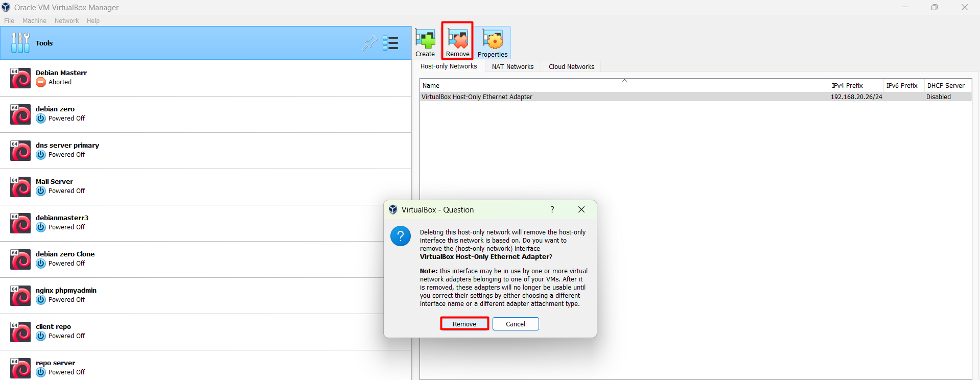Click the Tools wrench-and-screwdriver icon
Image resolution: width=980 pixels, height=380 pixels.
point(20,43)
